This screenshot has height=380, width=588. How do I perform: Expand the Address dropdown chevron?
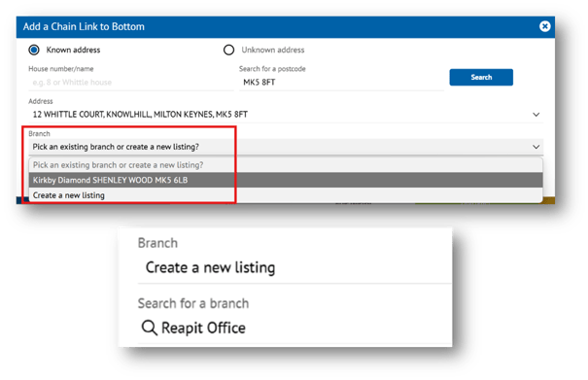[536, 115]
